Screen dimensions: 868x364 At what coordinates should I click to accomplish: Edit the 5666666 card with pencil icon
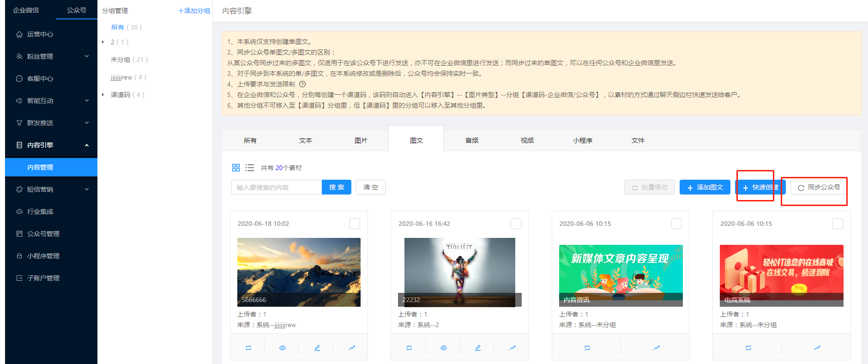(317, 348)
